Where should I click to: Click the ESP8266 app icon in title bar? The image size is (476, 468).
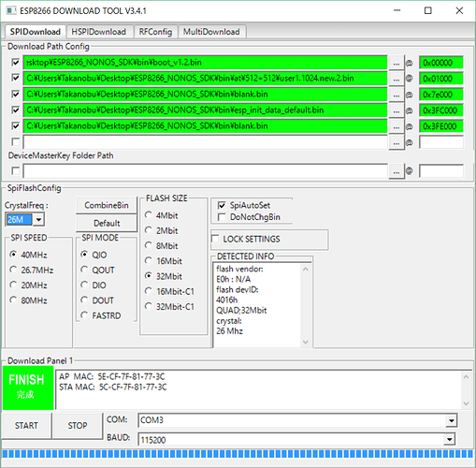[x=11, y=11]
